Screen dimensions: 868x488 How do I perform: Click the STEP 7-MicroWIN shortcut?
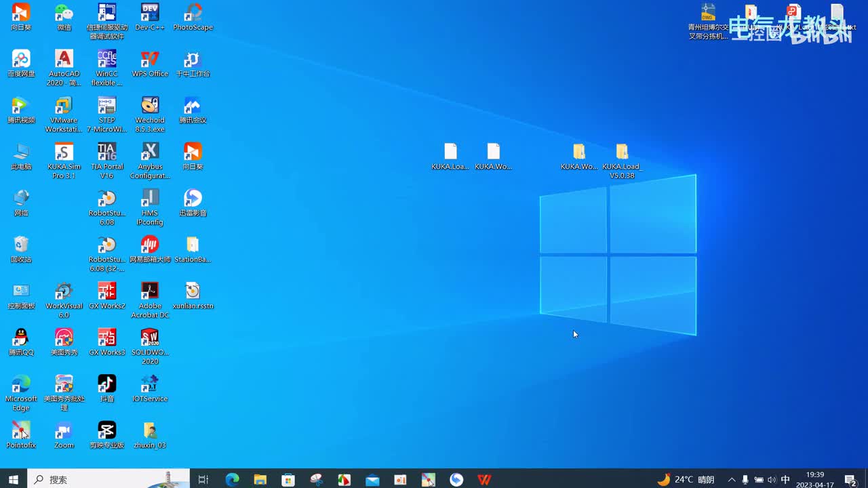click(107, 115)
